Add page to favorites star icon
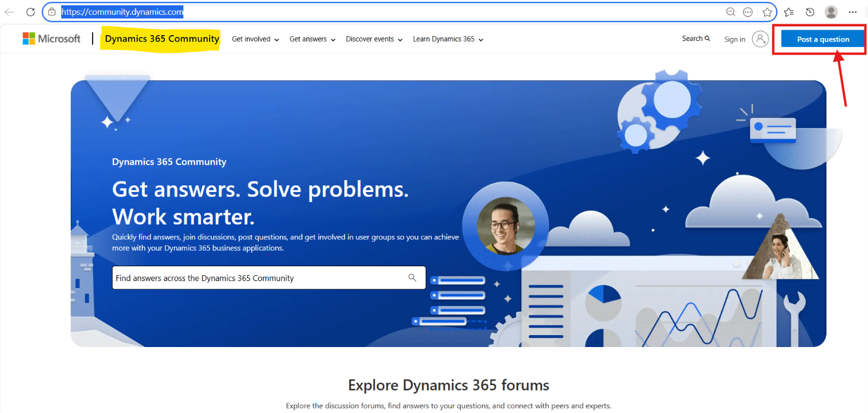The width and height of the screenshot is (868, 413). click(767, 12)
